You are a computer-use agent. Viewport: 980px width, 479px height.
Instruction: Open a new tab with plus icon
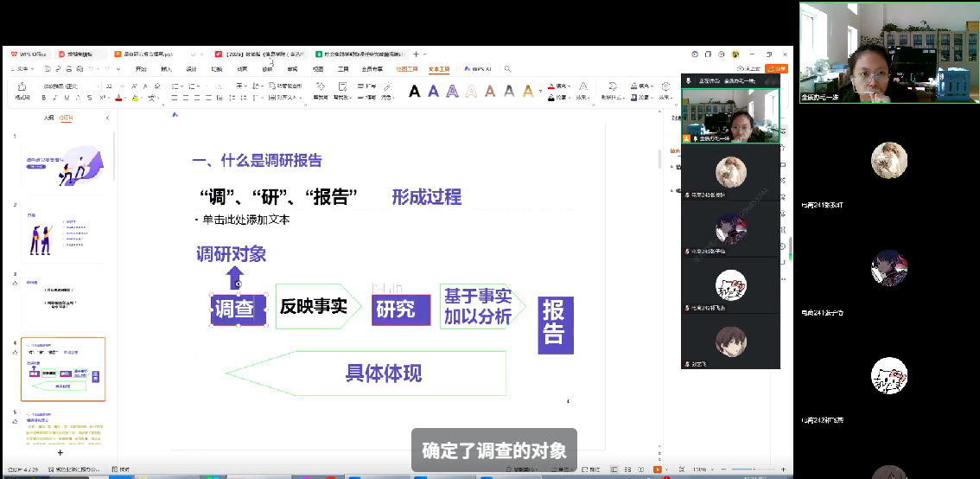coord(416,54)
